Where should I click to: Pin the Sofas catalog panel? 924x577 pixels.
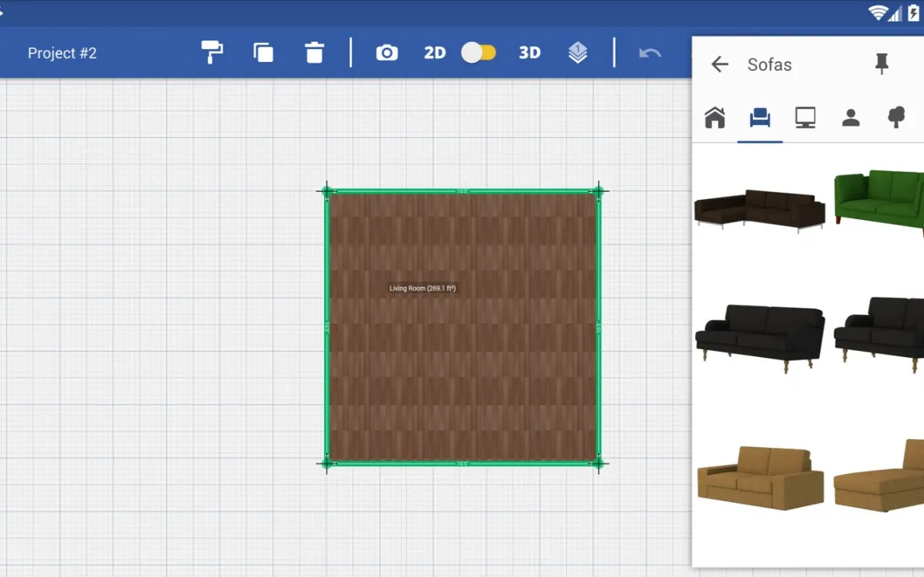click(881, 64)
